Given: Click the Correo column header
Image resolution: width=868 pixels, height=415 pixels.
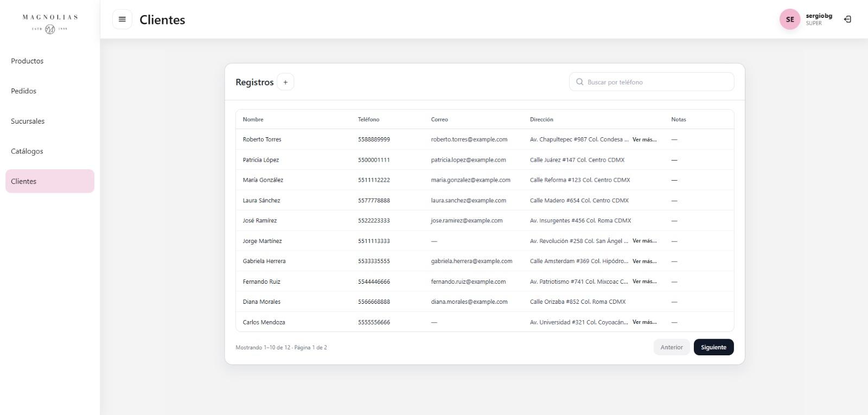Looking at the screenshot, I should pyautogui.click(x=439, y=119).
